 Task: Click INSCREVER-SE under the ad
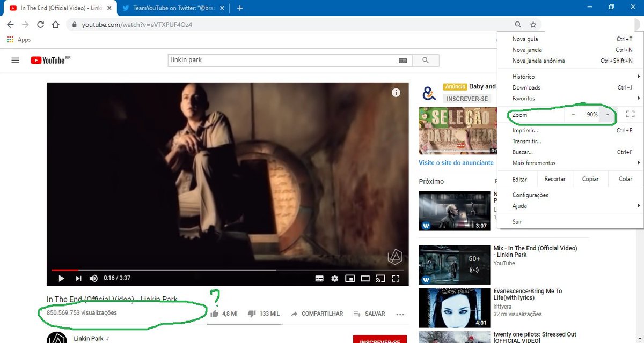click(x=468, y=99)
